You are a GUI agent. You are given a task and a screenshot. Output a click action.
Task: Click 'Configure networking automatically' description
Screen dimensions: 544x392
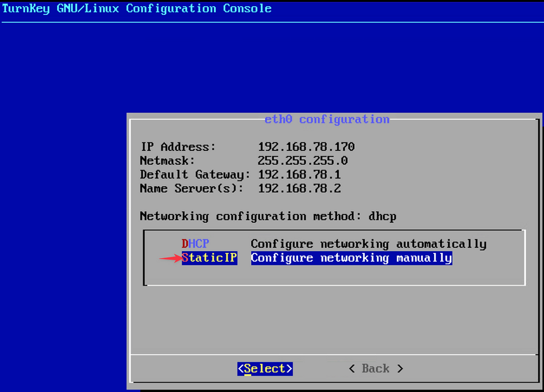tap(369, 244)
